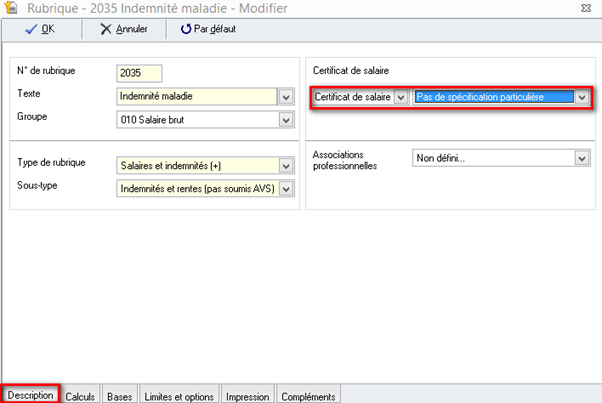Screen dimensions: 602x403
Task: Open the Associations professionnelles dropdown
Action: 582,158
